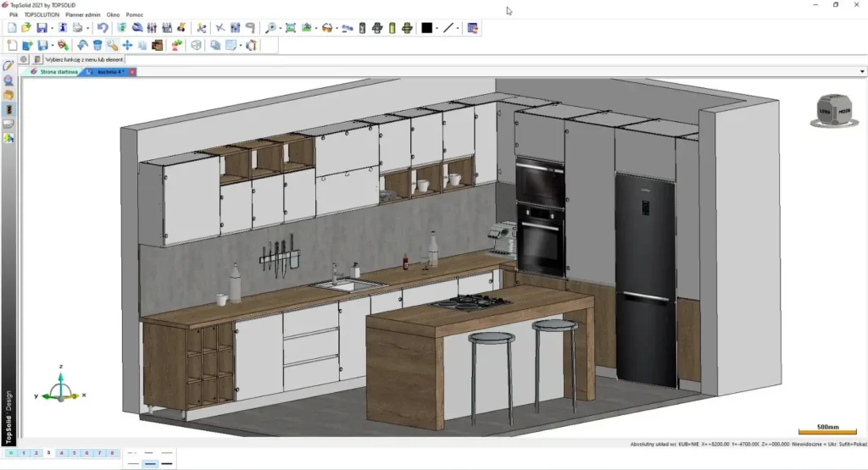The image size is (868, 470).
Task: Open the dropdown arrow beside the black color swatch
Action: tap(437, 28)
